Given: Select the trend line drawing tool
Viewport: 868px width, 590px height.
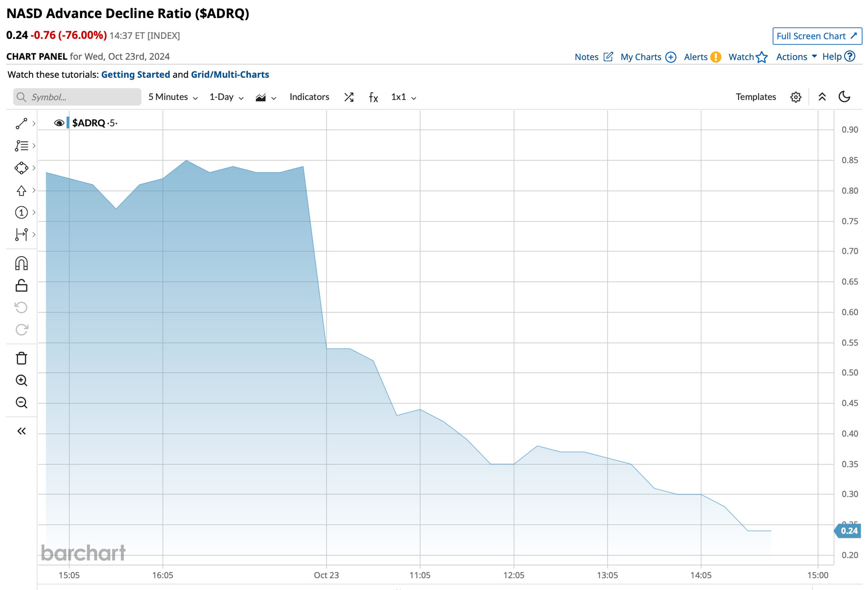Looking at the screenshot, I should [x=21, y=124].
